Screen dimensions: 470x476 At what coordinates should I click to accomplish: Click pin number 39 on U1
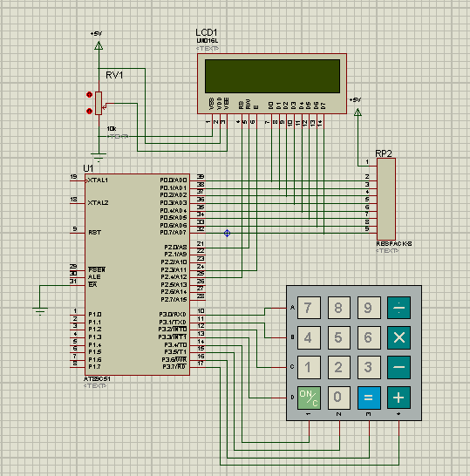click(x=201, y=177)
